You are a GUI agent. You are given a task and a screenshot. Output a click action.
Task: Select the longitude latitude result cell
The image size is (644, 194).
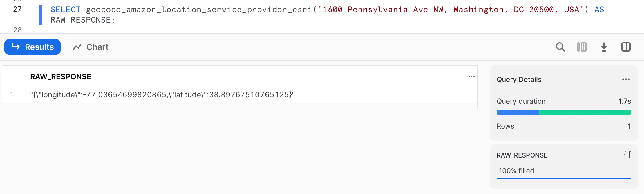tap(250, 95)
